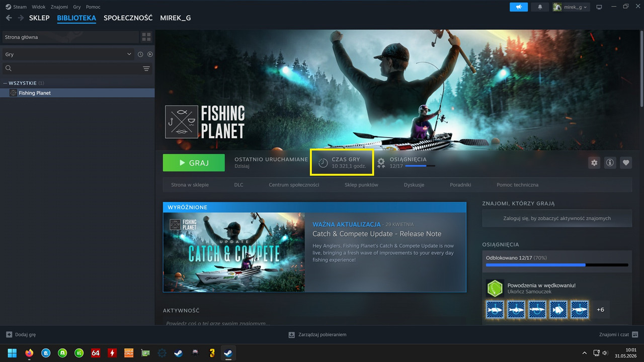Show hidden system tray icons

point(584,353)
